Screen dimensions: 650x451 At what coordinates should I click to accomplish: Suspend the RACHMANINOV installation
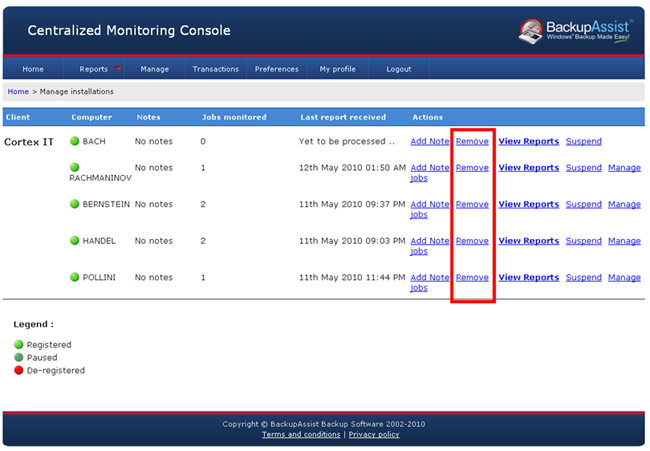[x=583, y=167]
